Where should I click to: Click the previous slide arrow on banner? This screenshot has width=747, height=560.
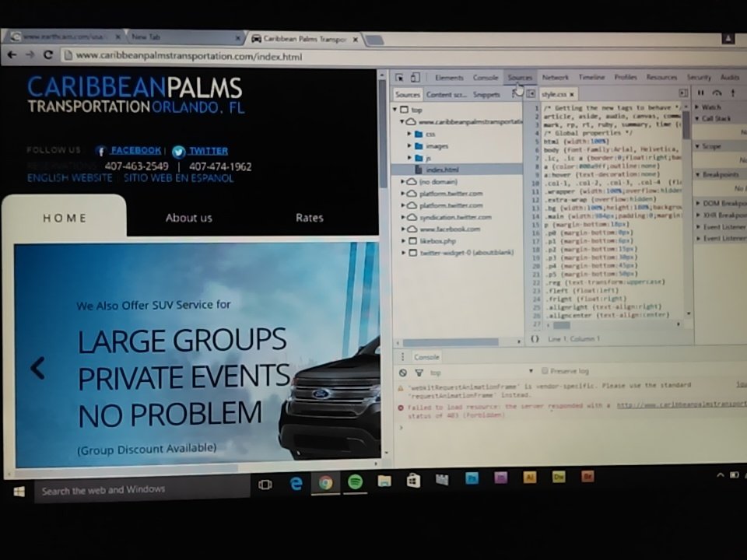point(37,368)
